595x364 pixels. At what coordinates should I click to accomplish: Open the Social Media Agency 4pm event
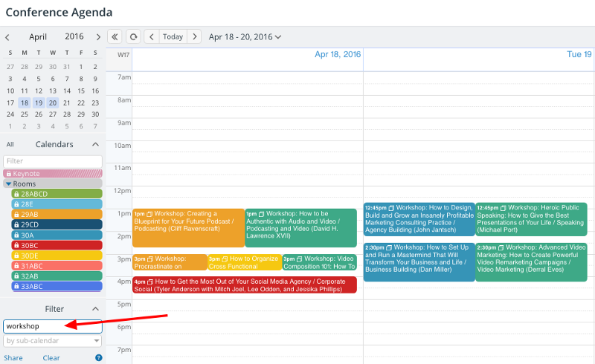click(x=245, y=285)
